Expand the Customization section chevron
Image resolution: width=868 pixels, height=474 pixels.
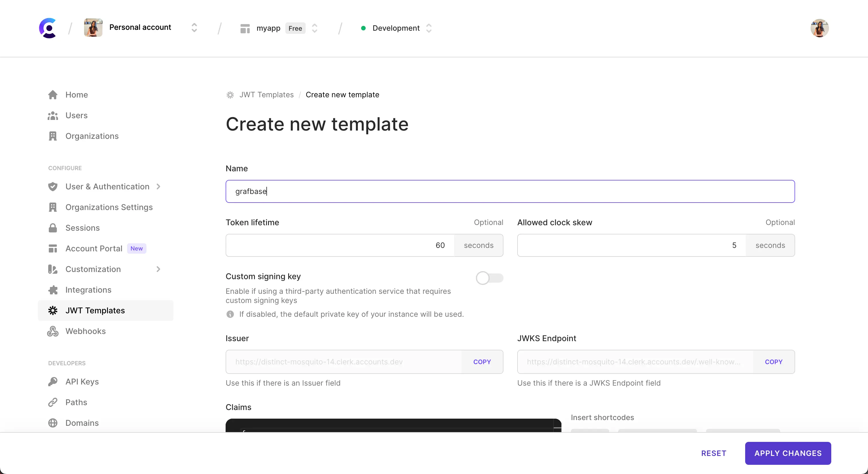click(x=158, y=269)
